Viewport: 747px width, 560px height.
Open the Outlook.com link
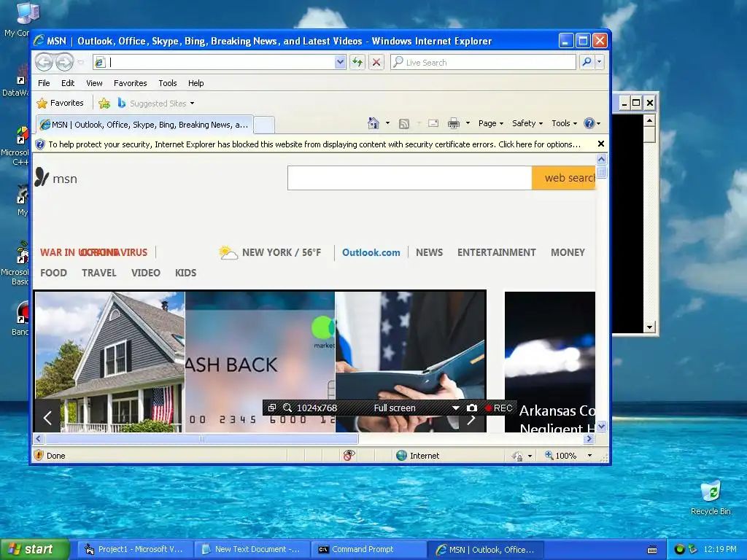tap(371, 252)
